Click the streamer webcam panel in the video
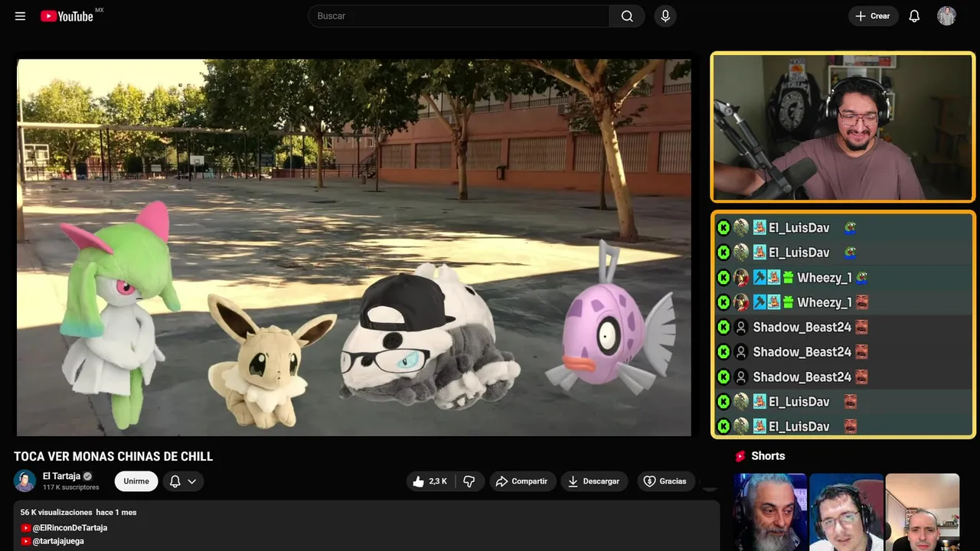 click(x=843, y=127)
